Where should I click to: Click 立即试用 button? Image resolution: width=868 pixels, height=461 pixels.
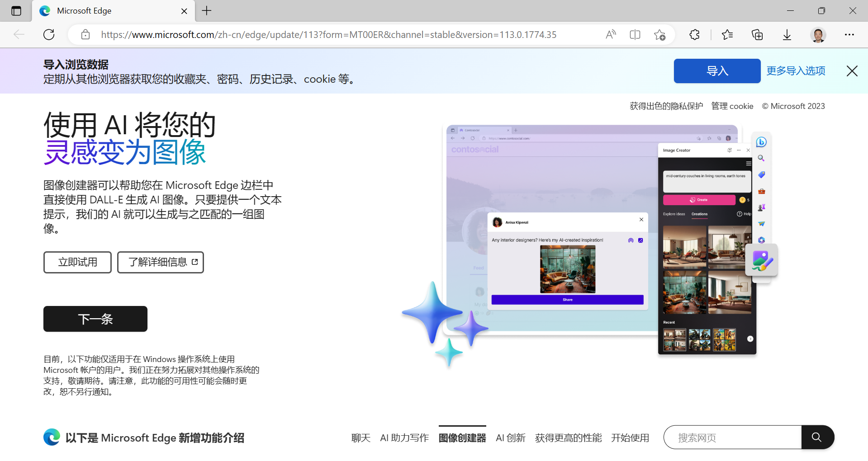(x=77, y=262)
